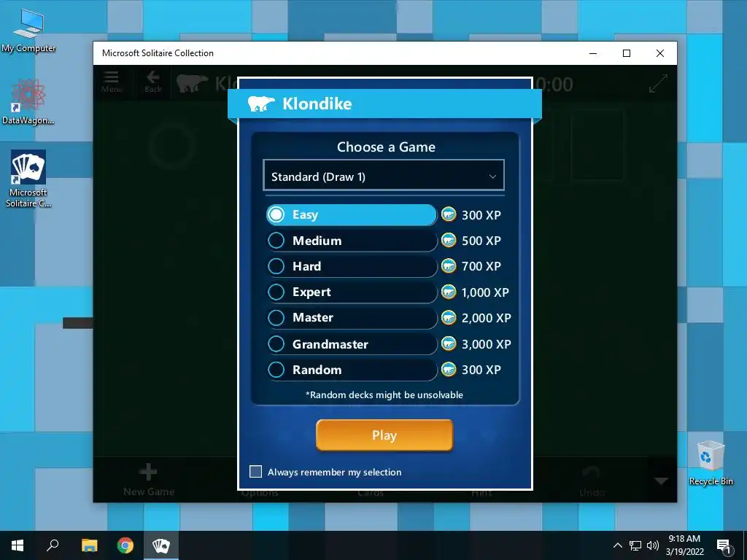
Task: Click the Random decks might be unsolvable note
Action: point(384,394)
